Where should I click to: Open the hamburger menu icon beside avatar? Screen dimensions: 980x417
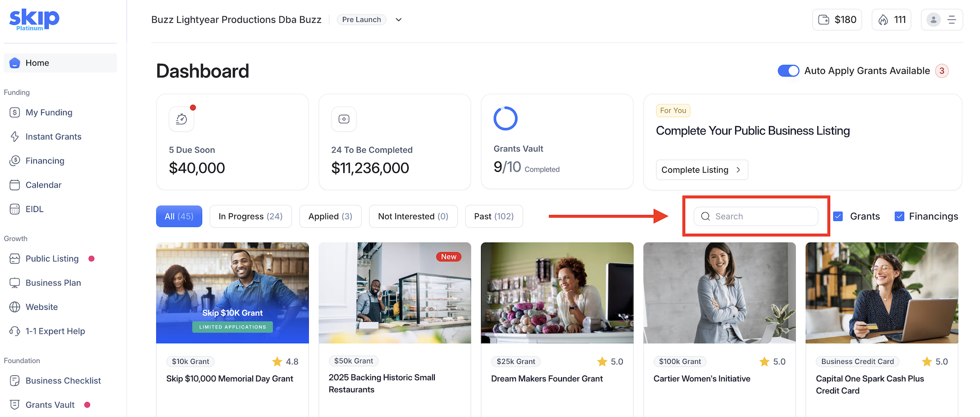[952, 20]
